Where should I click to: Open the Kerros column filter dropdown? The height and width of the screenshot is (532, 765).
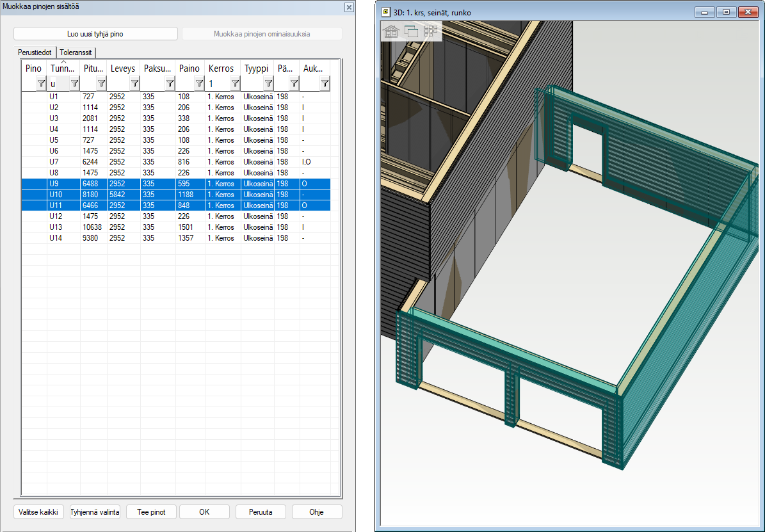tap(235, 83)
